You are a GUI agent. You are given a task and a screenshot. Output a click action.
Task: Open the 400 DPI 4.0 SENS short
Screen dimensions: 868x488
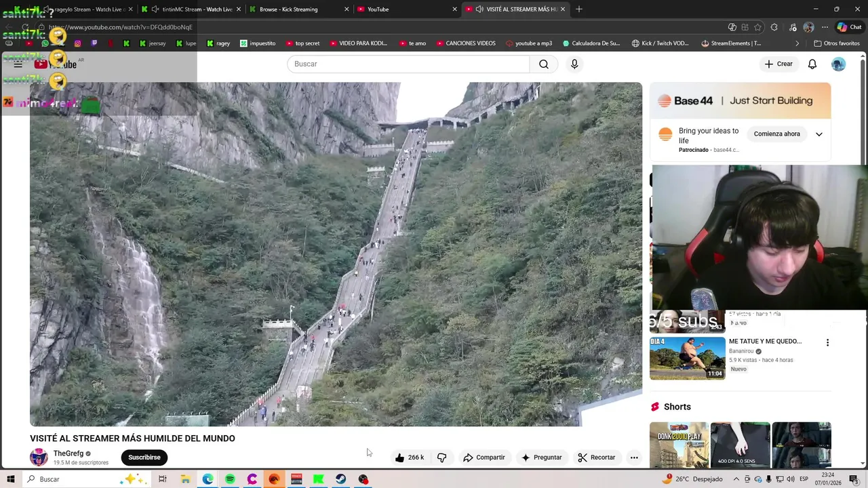pos(740,445)
